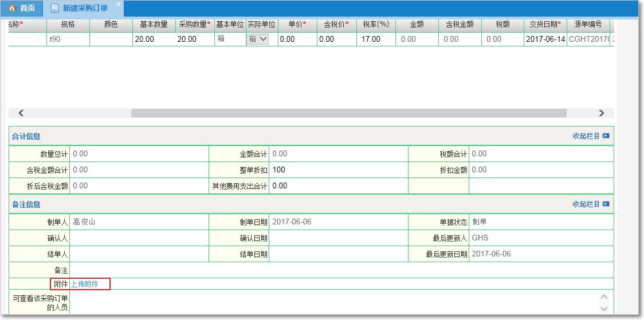This screenshot has height=320, width=644.
Task: Click the up arrow in the 可查看该采购订单的人员 box
Action: coord(603,297)
